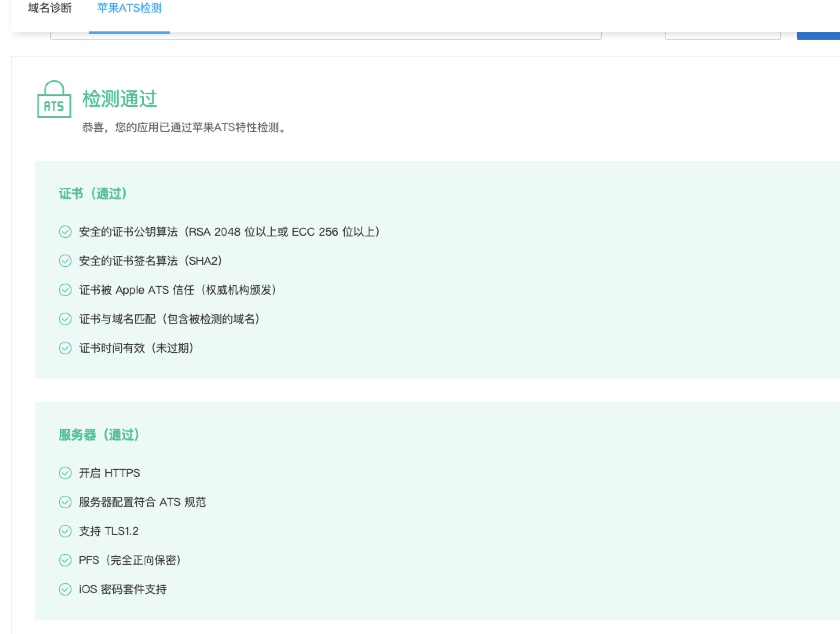
Task: Click the iOS 密码套件支持 line
Action: 123,589
